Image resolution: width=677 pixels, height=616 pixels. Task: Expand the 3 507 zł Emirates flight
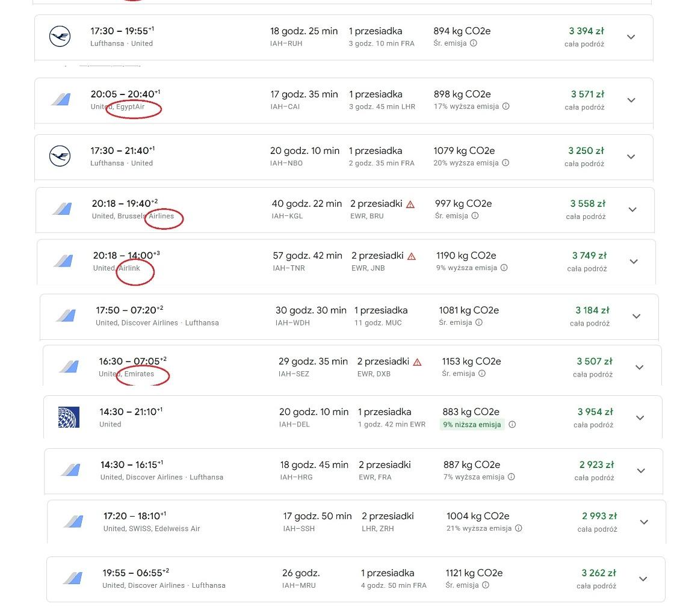coord(640,368)
